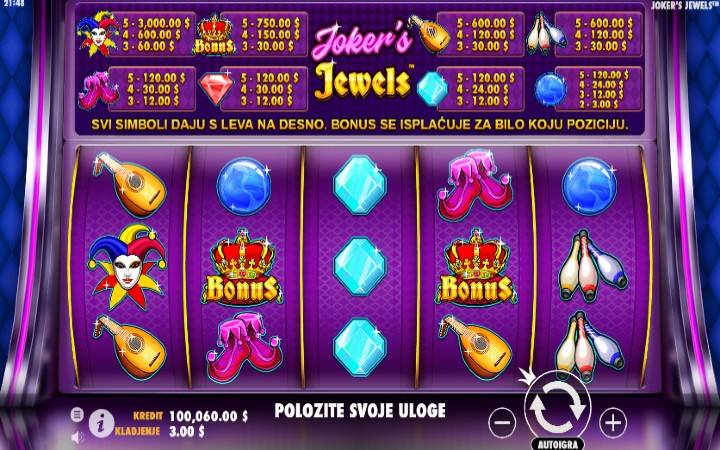Click the red gem paytable entry
The image size is (720, 450).
pos(253,89)
